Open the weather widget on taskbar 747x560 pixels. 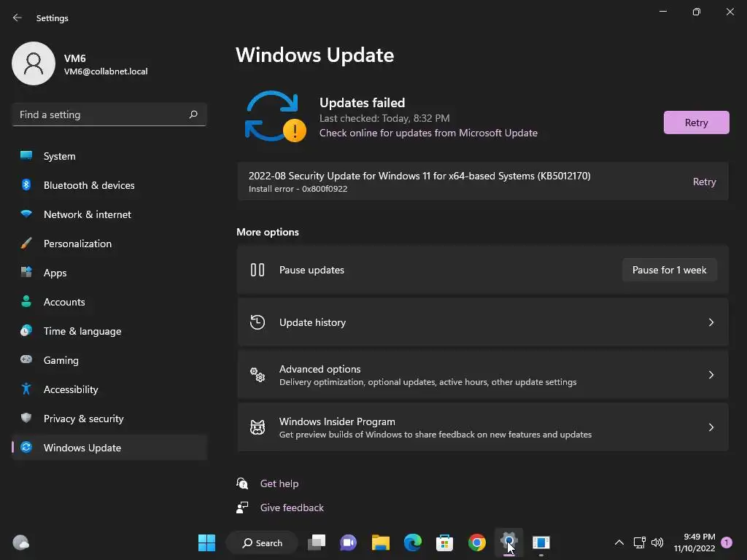[20, 542]
